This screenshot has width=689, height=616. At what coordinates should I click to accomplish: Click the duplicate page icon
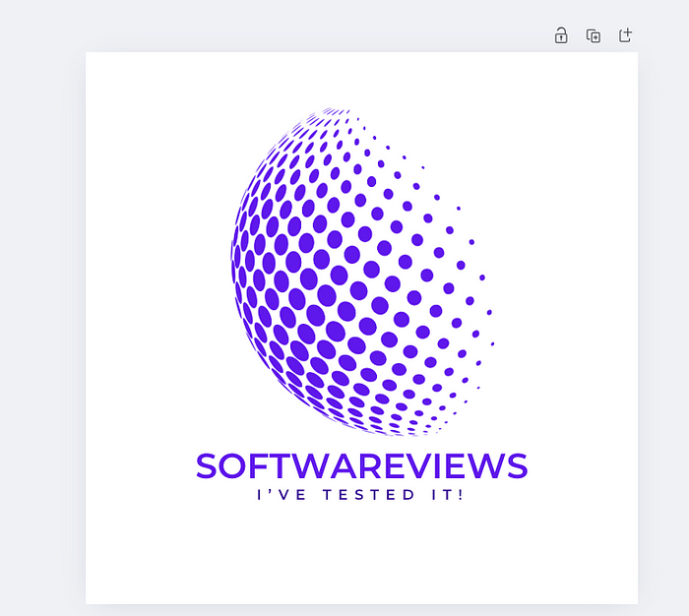pyautogui.click(x=594, y=35)
